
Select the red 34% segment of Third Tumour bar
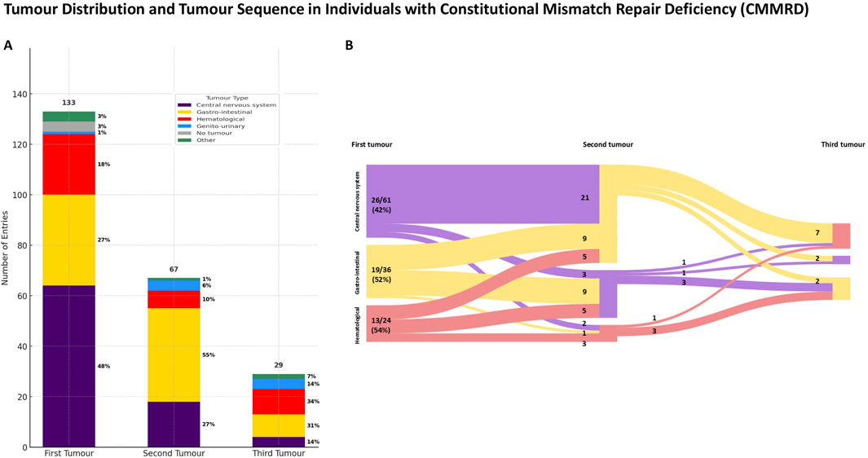click(278, 401)
